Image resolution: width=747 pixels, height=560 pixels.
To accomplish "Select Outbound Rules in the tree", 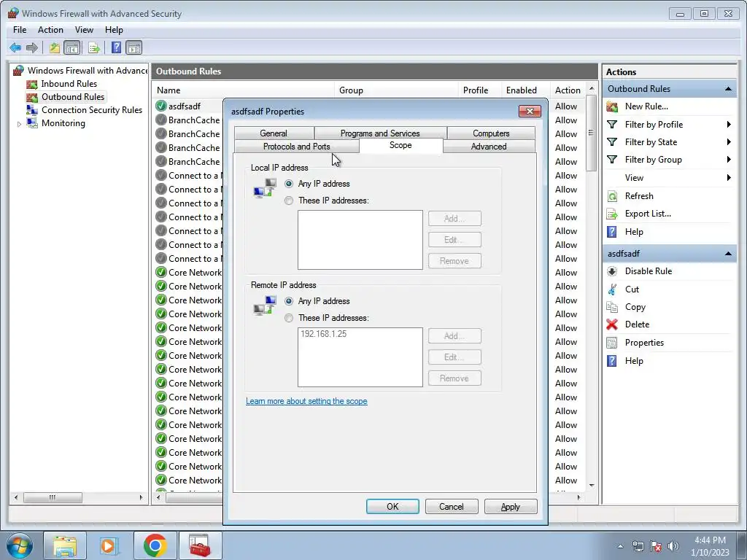I will click(x=72, y=97).
